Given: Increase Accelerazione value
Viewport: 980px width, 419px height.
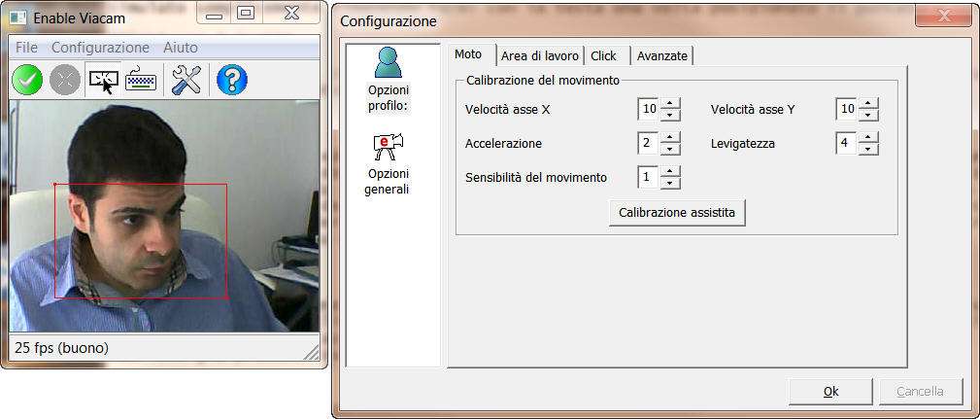Looking at the screenshot, I should 670,137.
